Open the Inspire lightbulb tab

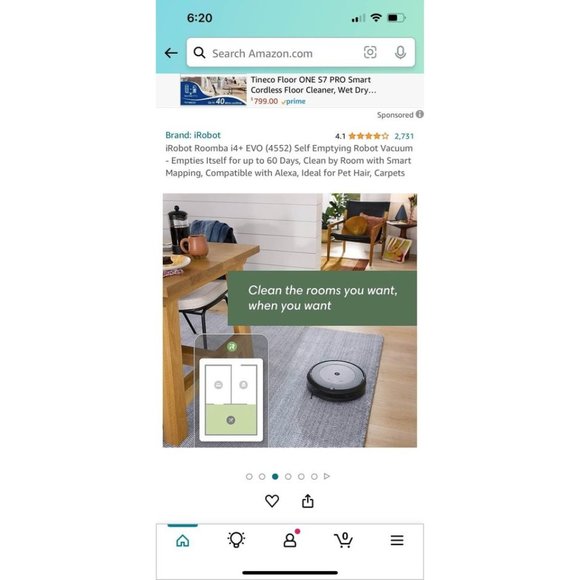(236, 540)
